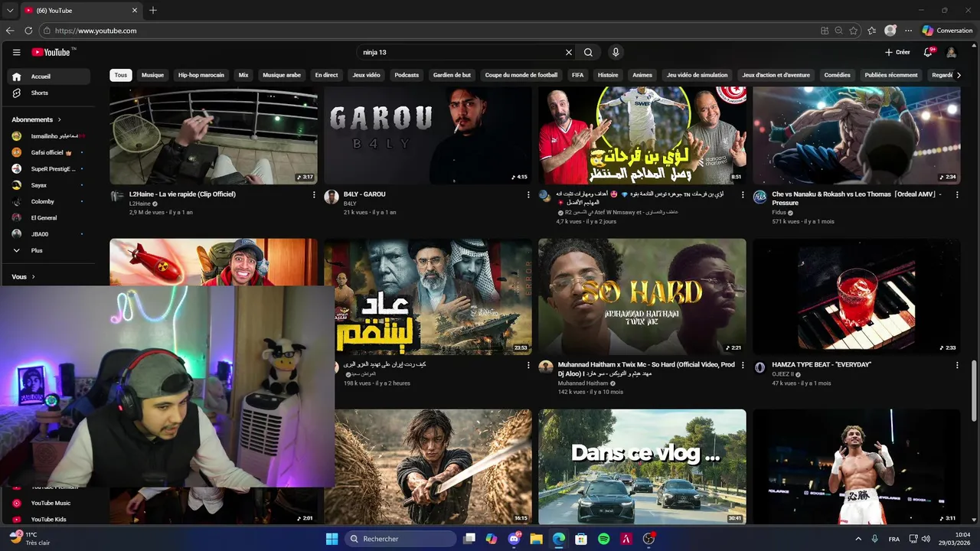Screen dimensions: 980x551
Task: Open a new browser tab
Action: click(x=153, y=10)
